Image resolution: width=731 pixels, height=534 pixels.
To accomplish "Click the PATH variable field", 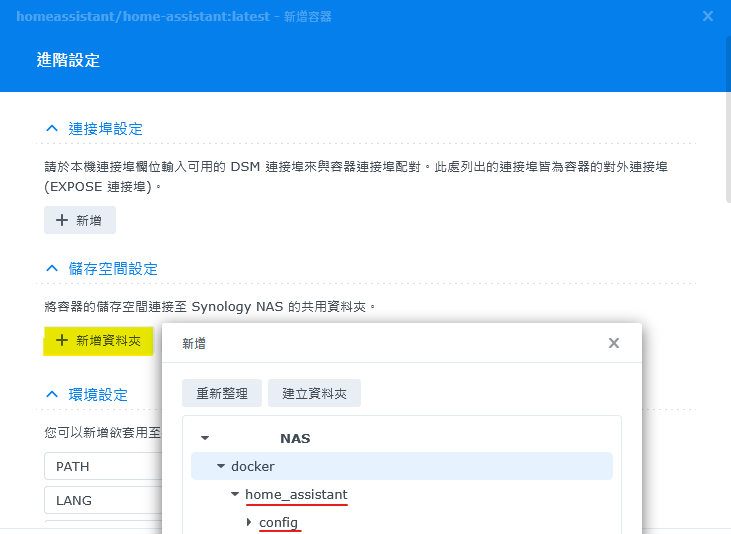I will click(103, 466).
